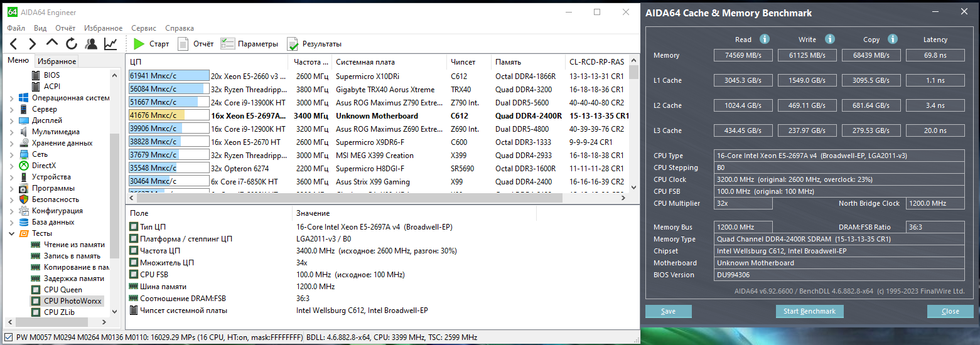Click the DirectX Xbox icon

(x=23, y=166)
